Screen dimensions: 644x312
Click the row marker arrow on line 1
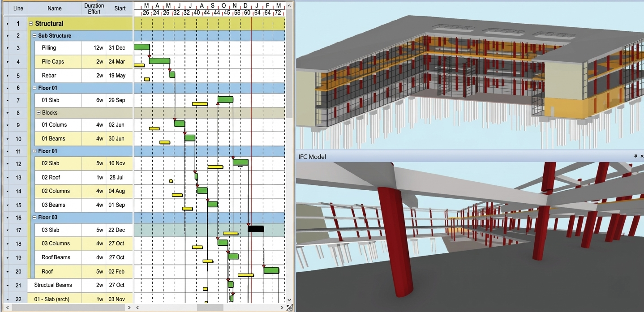tap(8, 24)
